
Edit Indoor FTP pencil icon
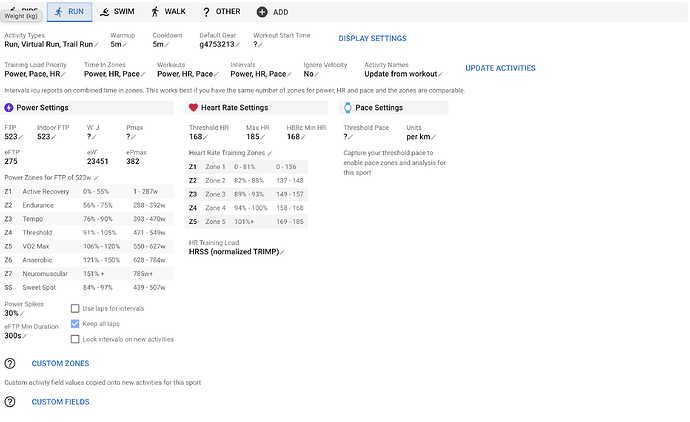point(54,137)
